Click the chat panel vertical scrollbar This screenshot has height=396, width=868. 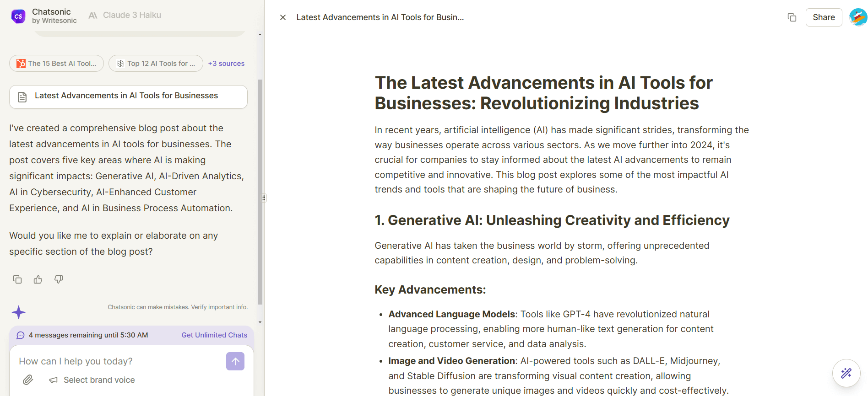pos(260,192)
